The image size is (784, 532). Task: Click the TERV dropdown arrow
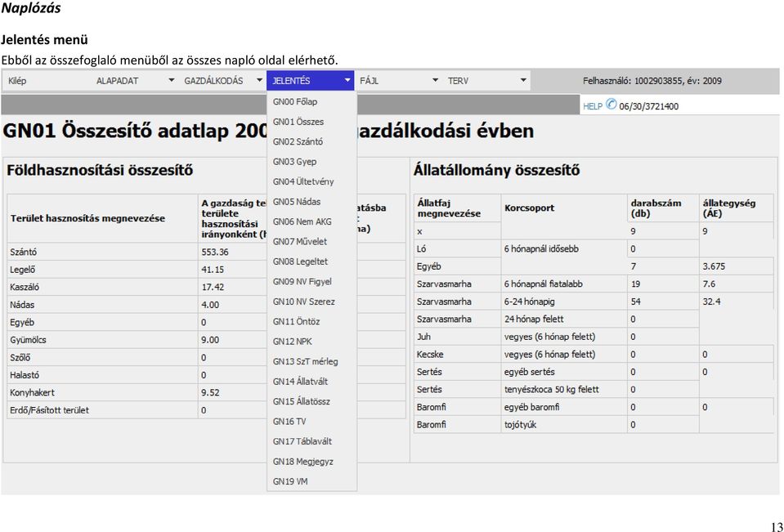[x=523, y=81]
